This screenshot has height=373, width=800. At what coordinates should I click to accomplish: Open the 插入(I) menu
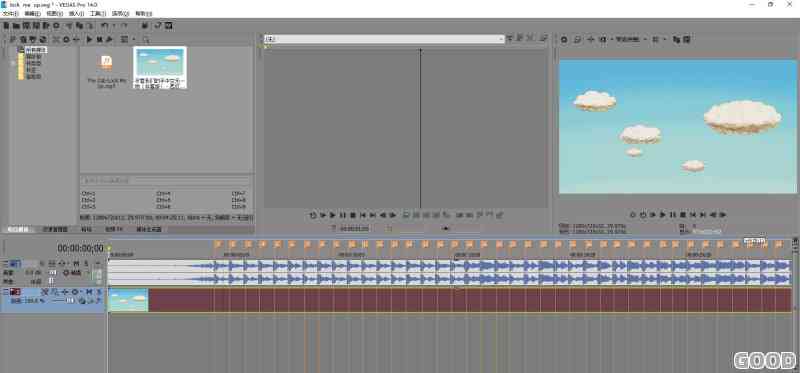coord(76,14)
